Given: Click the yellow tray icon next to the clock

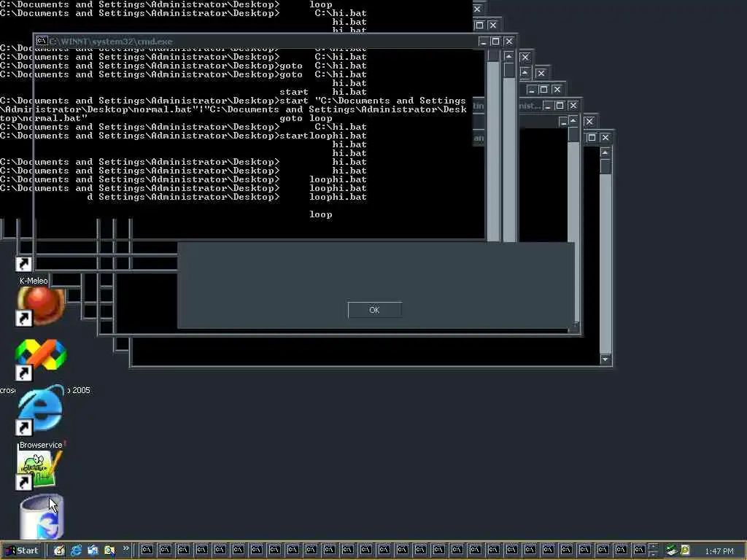Looking at the screenshot, I should [x=685, y=550].
